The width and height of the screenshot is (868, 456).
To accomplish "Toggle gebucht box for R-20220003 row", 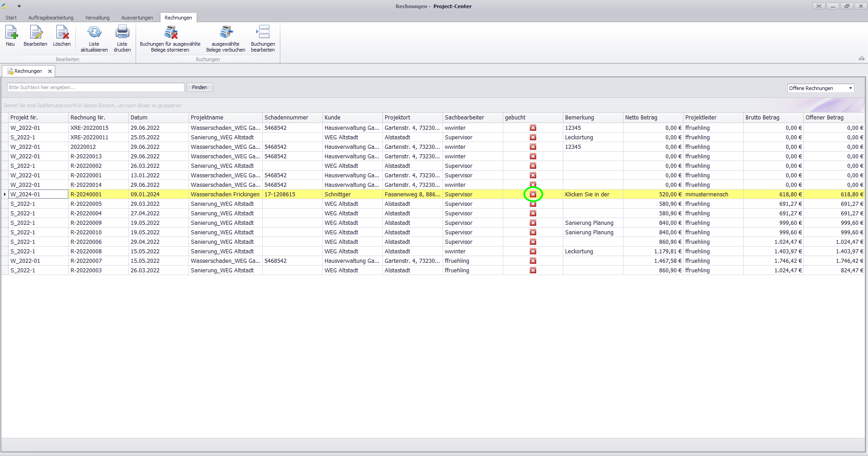I will (533, 271).
